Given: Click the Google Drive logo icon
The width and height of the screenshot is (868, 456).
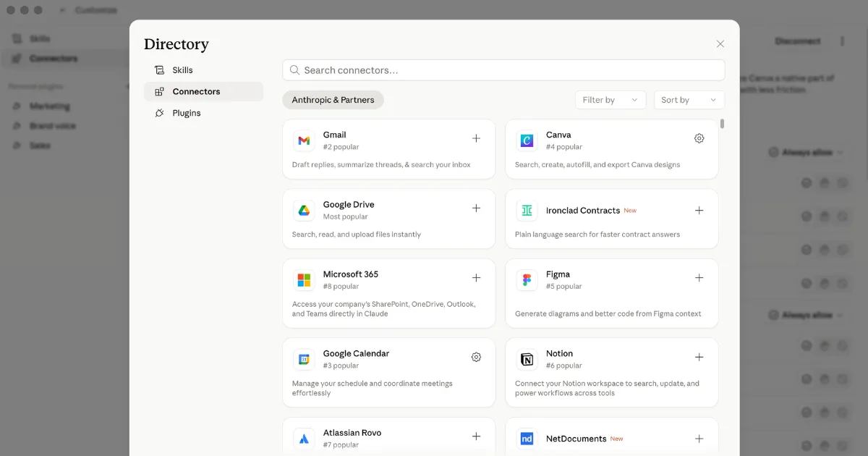Looking at the screenshot, I should [x=304, y=211].
